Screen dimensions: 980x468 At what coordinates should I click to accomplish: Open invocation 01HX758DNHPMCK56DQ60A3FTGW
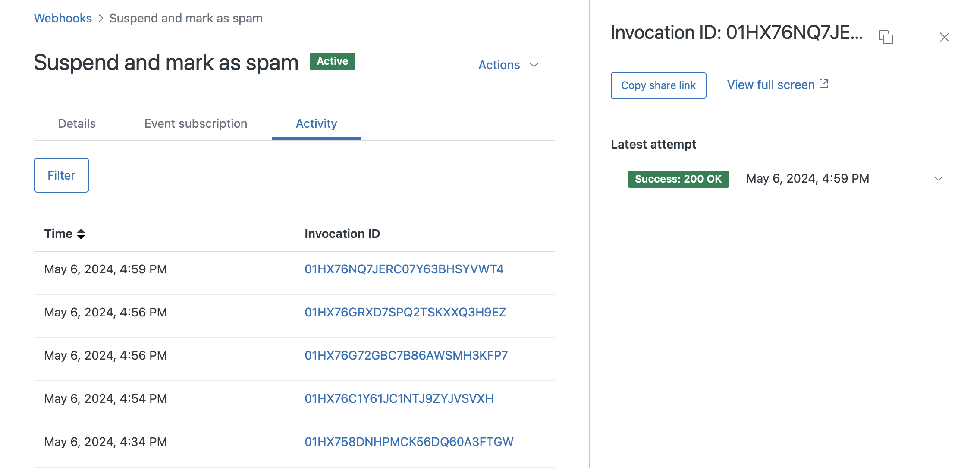click(x=409, y=442)
